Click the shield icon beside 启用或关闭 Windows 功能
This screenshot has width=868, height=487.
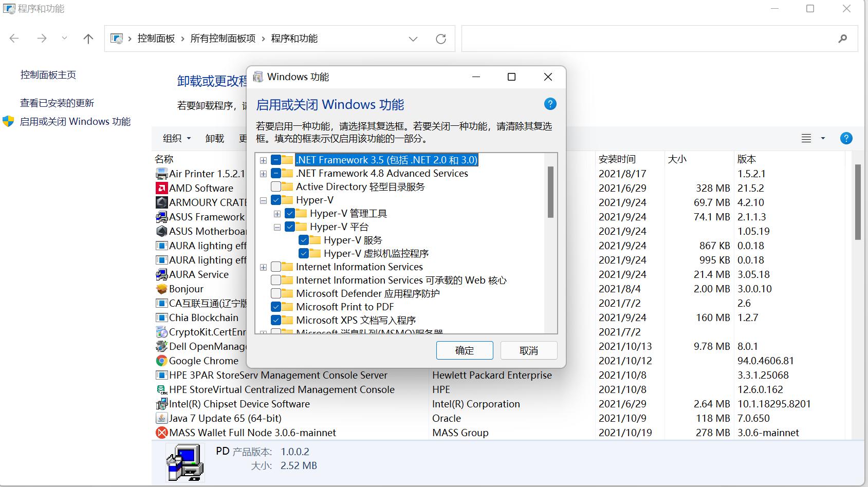8,121
